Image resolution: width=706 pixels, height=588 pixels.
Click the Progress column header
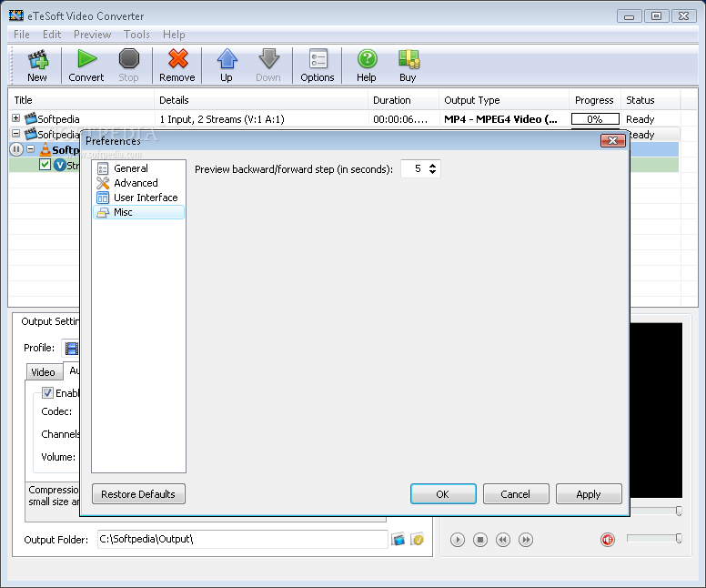click(x=595, y=100)
